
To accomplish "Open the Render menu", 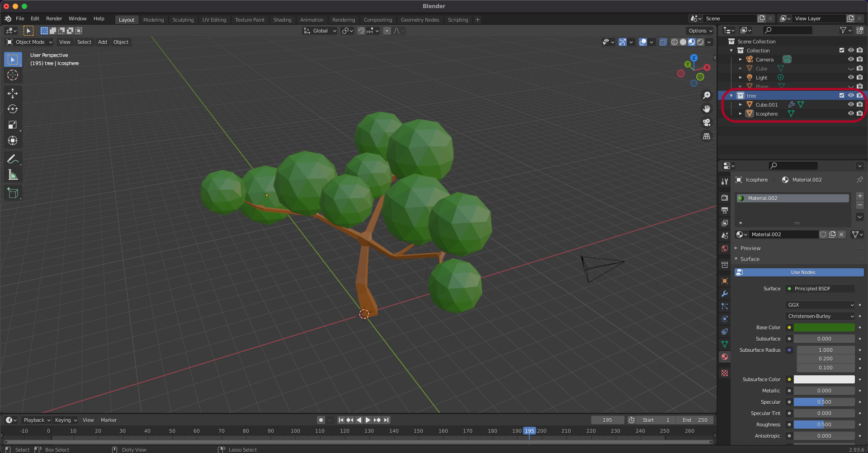I will point(54,19).
